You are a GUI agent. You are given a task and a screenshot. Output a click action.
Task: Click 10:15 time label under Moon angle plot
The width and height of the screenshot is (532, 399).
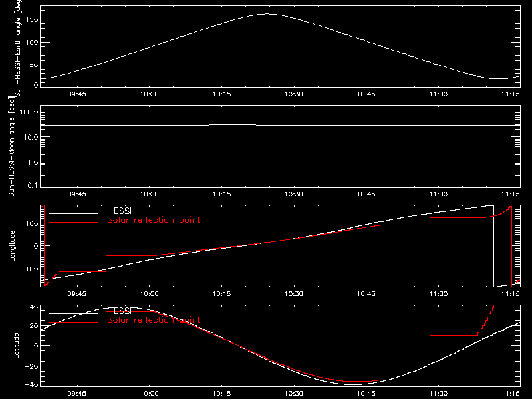coord(221,194)
